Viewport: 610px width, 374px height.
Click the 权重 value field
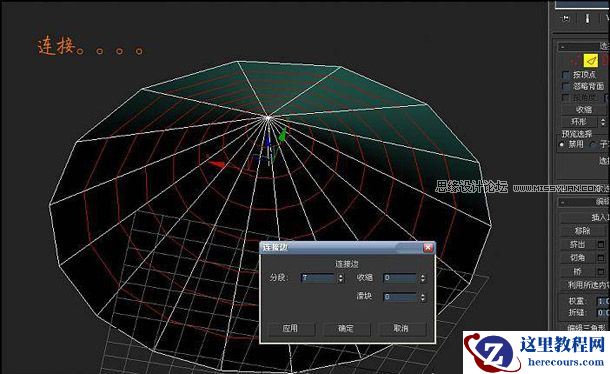pyautogui.click(x=603, y=301)
